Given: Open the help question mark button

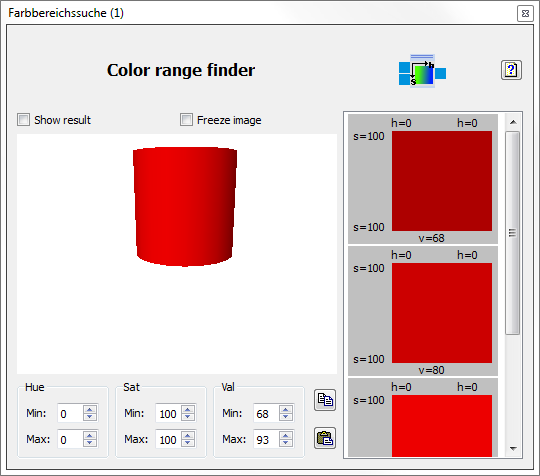Looking at the screenshot, I should (511, 70).
